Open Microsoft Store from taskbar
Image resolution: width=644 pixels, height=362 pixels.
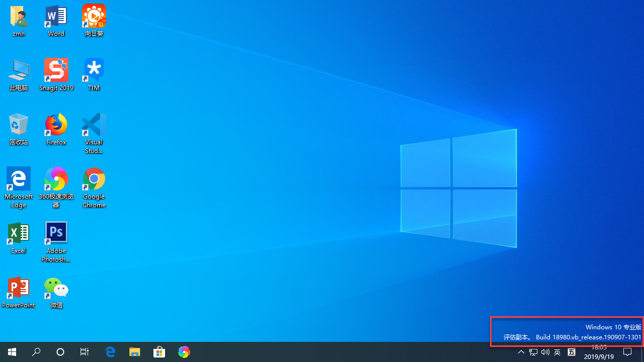(x=159, y=352)
